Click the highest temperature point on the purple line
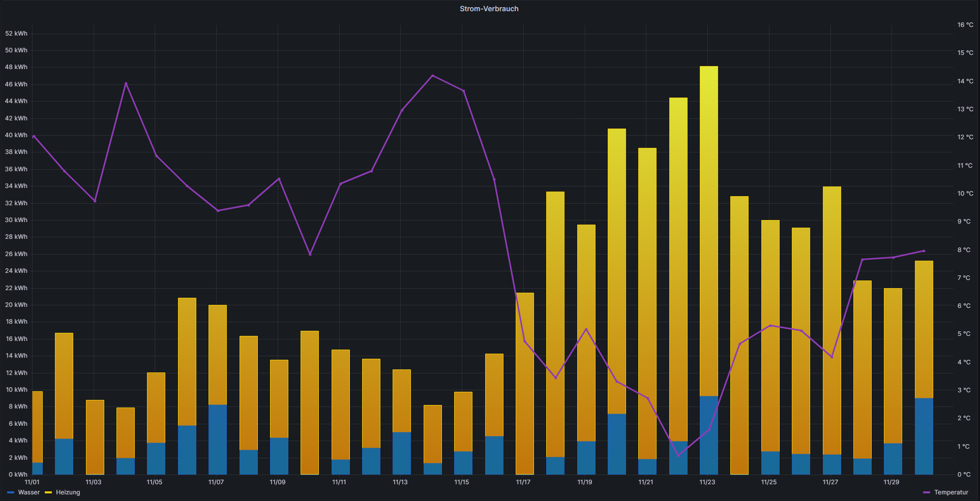Viewport: 980px width, 501px height. [x=433, y=76]
